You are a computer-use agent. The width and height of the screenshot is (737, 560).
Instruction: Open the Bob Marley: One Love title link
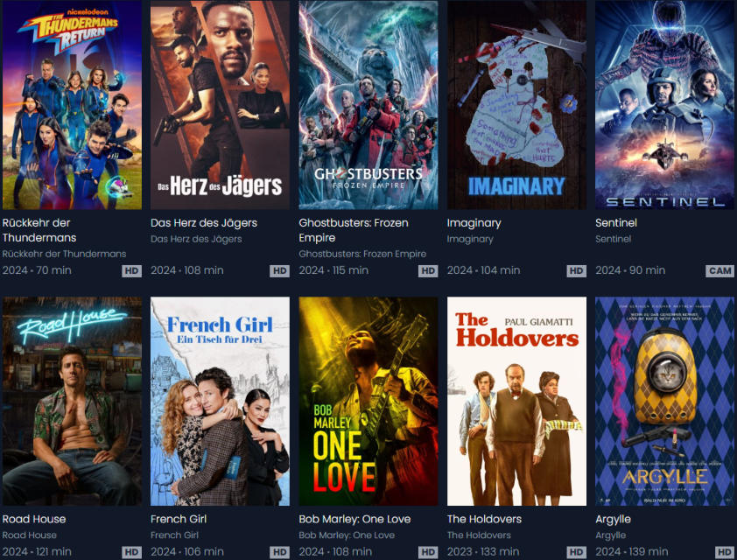354,519
